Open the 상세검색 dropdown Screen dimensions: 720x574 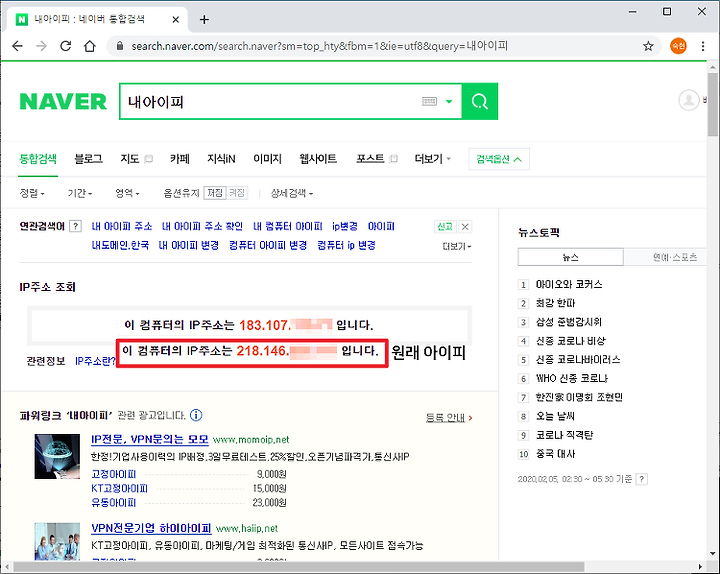pos(292,193)
